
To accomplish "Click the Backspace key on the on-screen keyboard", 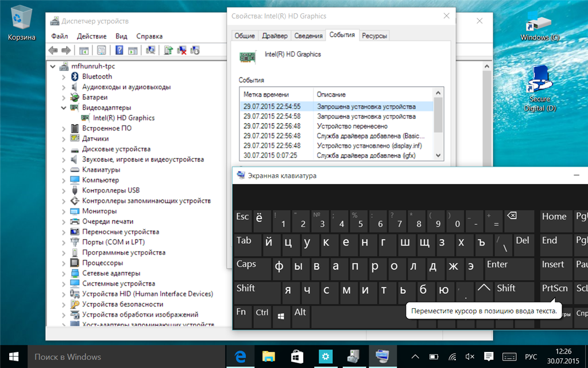I will [x=519, y=220].
